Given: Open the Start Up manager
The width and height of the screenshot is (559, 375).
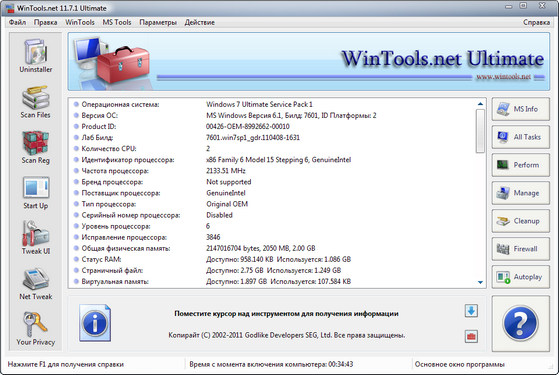Looking at the screenshot, I should 36,193.
